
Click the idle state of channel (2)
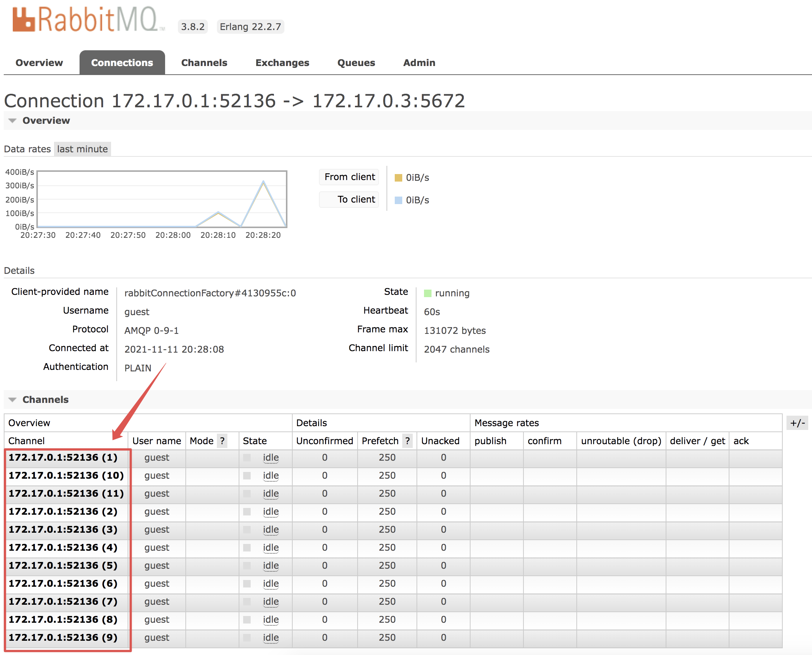[x=271, y=512]
